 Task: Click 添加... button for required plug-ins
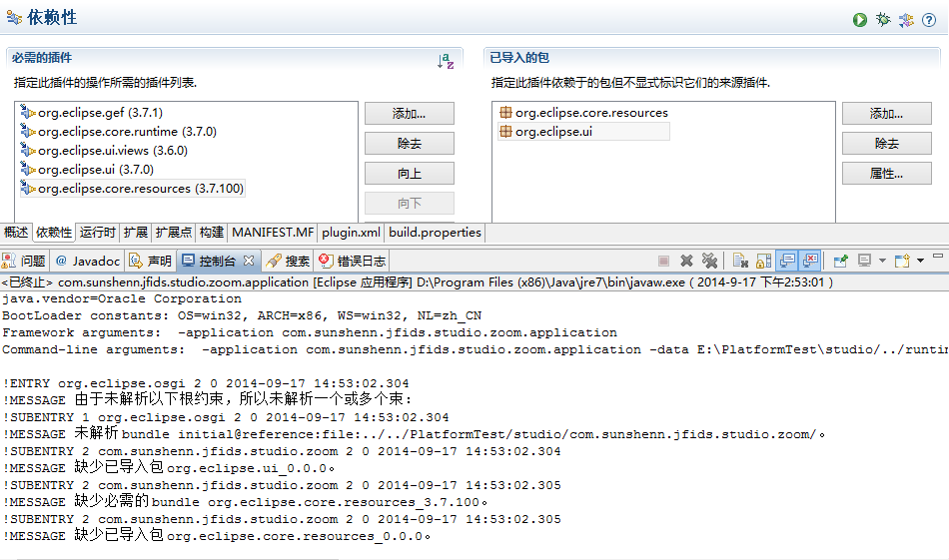tap(409, 114)
